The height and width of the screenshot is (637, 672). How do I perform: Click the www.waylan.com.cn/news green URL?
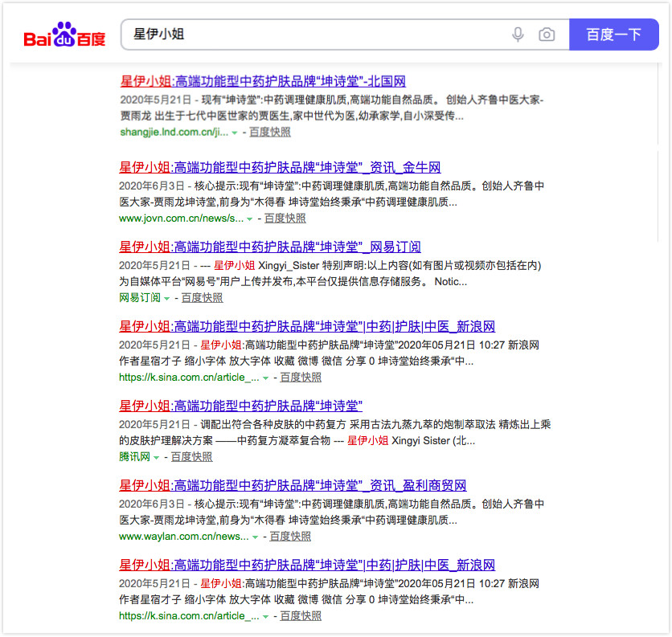click(184, 537)
